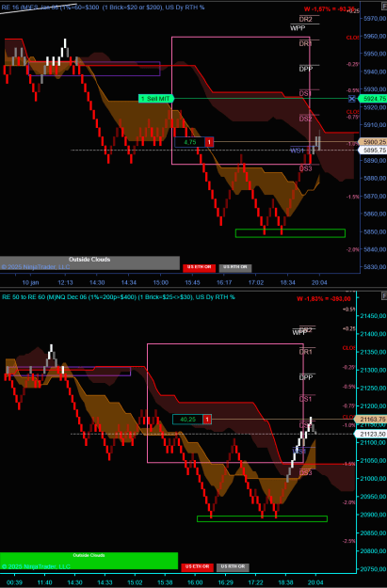
Task: Click the 5970,00 price axis label
Action: point(375,19)
